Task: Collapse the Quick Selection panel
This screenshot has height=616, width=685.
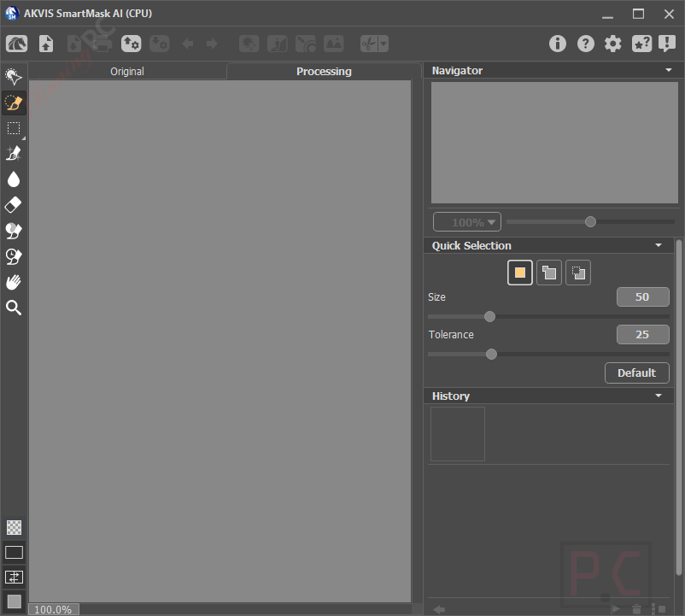Action: [659, 245]
